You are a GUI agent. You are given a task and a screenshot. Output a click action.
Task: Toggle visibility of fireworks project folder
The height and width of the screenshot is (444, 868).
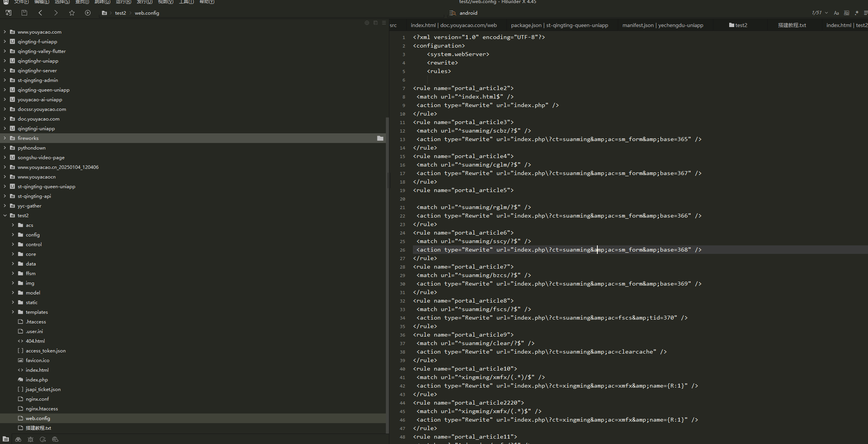(x=5, y=138)
